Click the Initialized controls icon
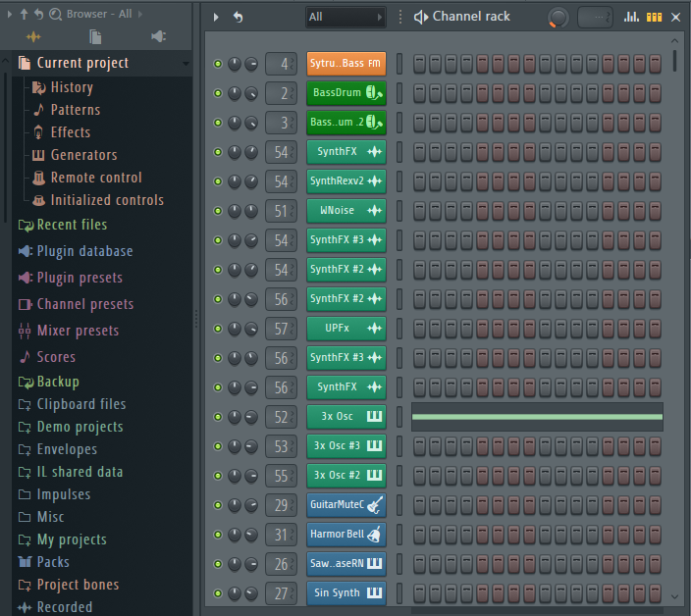This screenshot has height=616, width=691. click(x=39, y=200)
